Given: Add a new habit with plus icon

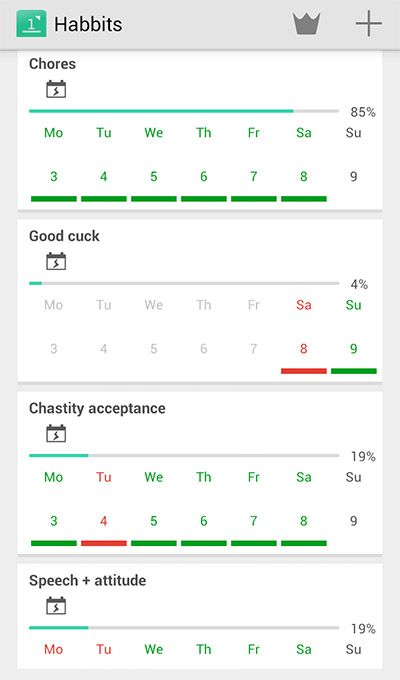Looking at the screenshot, I should 369,23.
